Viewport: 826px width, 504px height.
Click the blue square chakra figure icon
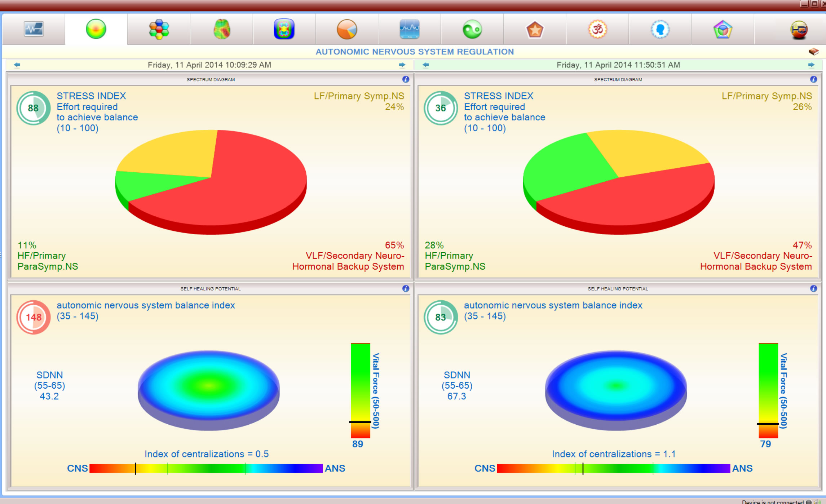[284, 29]
